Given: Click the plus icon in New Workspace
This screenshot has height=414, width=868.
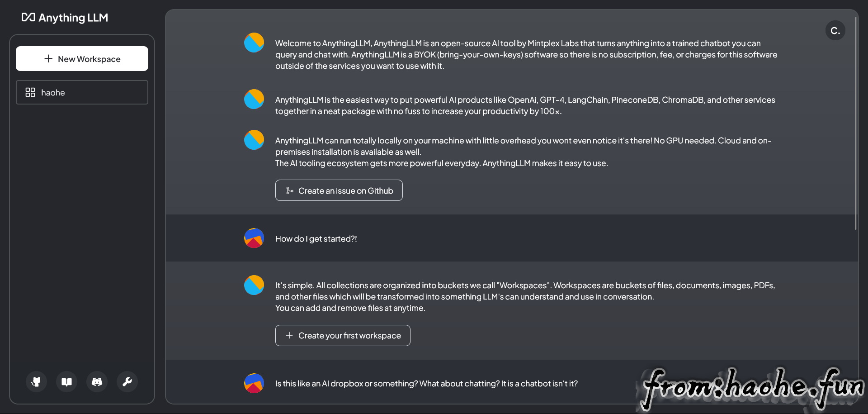Looking at the screenshot, I should tap(48, 58).
